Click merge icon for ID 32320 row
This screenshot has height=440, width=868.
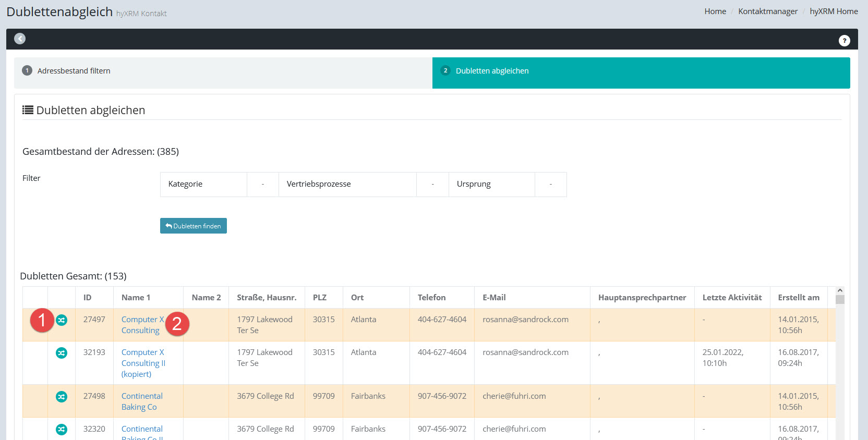[x=62, y=430]
